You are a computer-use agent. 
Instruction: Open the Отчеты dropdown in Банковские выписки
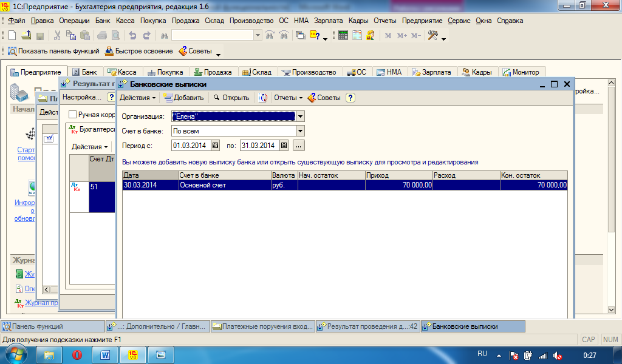(289, 98)
